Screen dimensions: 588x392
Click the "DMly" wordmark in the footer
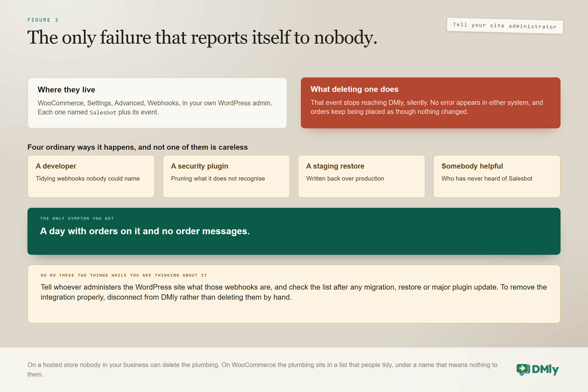click(545, 369)
